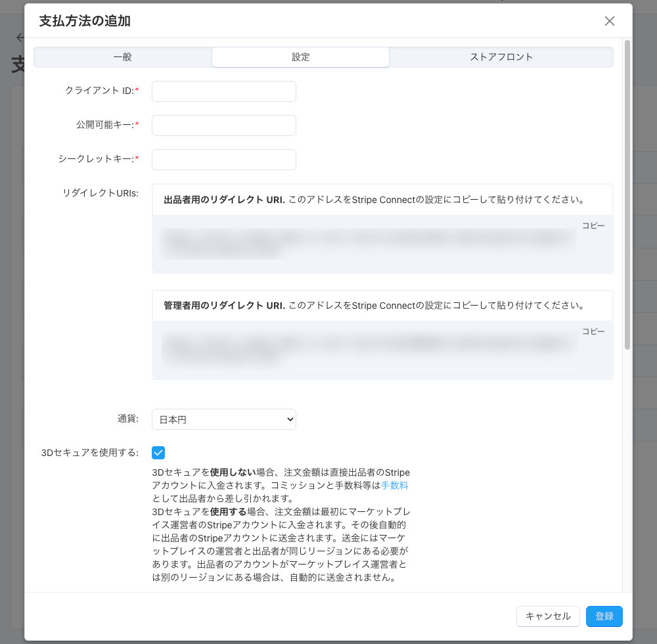Click the 登録 submit button
The height and width of the screenshot is (644, 657).
coord(604,616)
